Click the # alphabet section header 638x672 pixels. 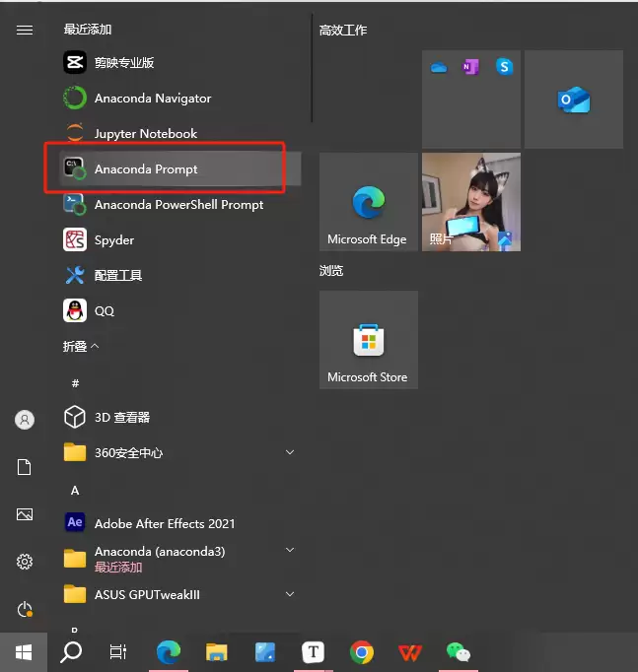pos(75,383)
